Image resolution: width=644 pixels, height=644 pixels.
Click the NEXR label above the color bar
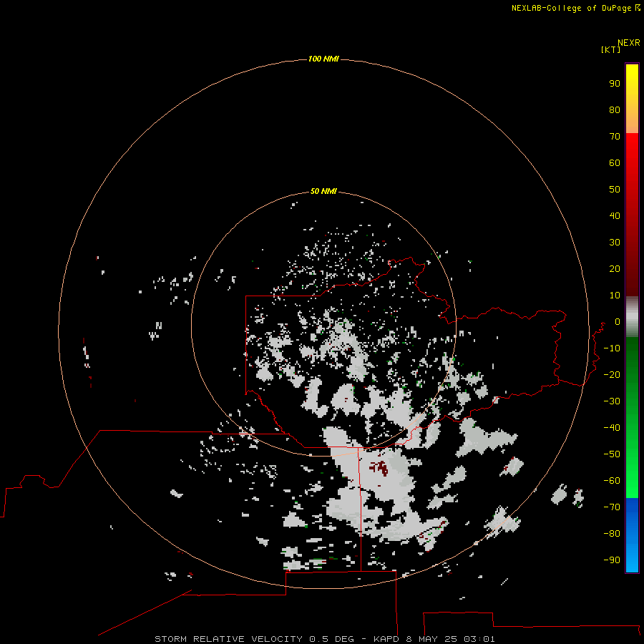pos(629,43)
